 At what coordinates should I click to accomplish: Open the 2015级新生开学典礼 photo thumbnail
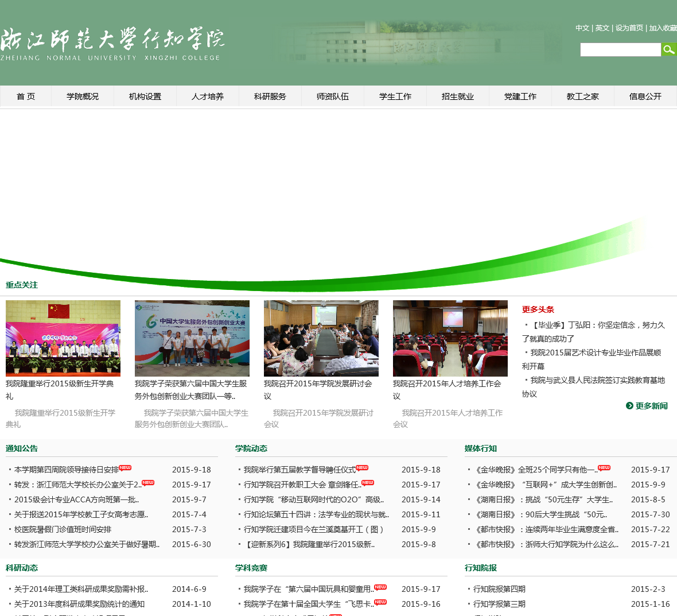coord(63,338)
